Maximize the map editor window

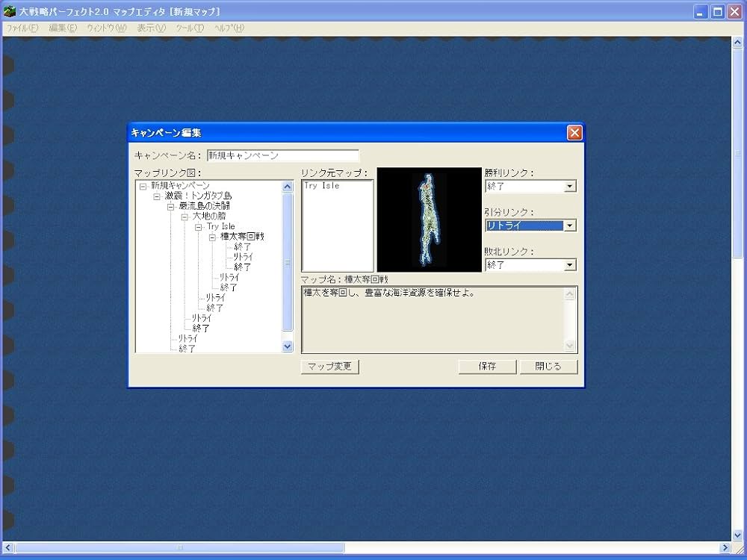click(x=717, y=12)
